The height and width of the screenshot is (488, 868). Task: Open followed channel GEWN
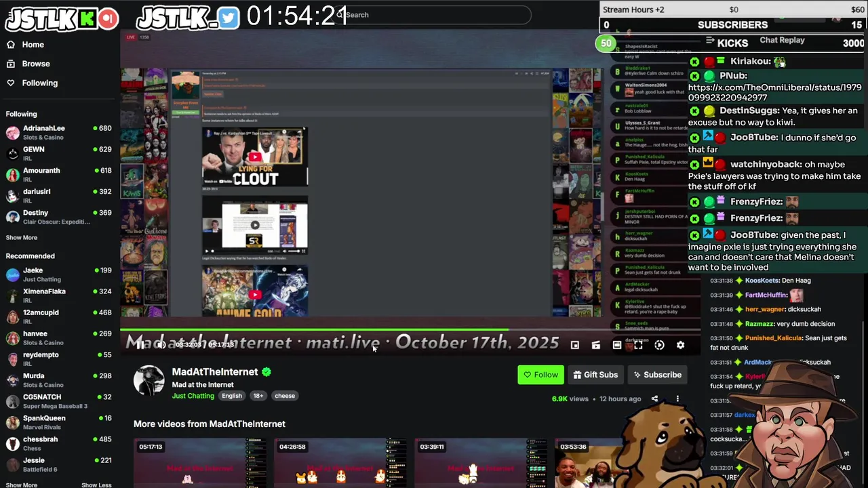tap(58, 153)
